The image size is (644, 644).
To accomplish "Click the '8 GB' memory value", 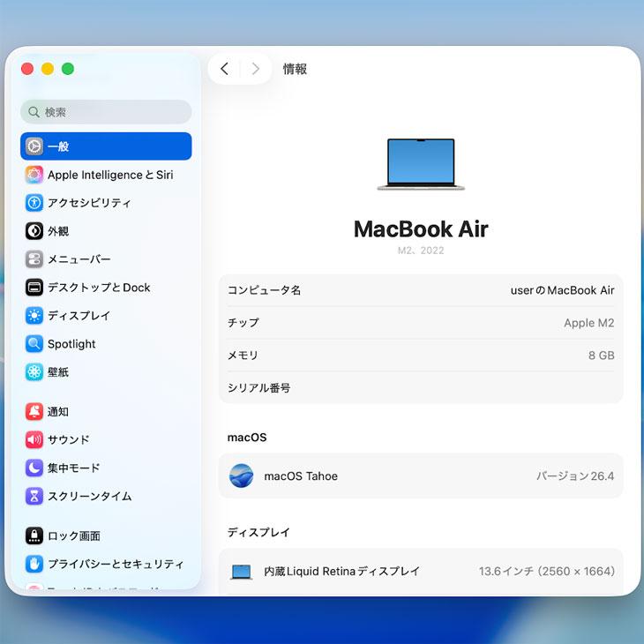I will point(602,356).
